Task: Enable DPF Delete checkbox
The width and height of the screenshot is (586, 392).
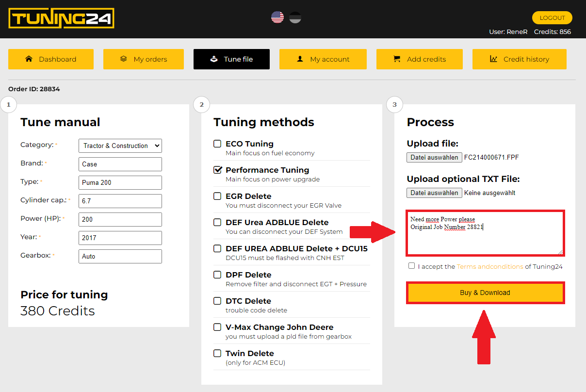Action: pos(217,275)
